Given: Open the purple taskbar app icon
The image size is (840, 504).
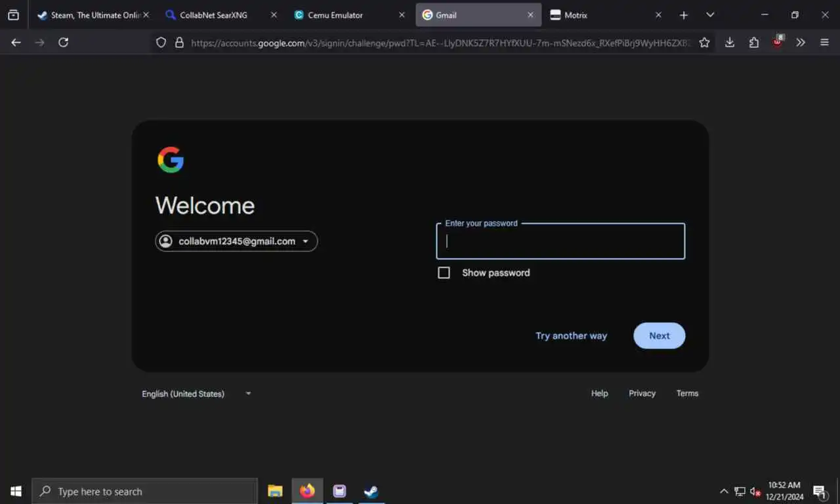Looking at the screenshot, I should point(339,492).
